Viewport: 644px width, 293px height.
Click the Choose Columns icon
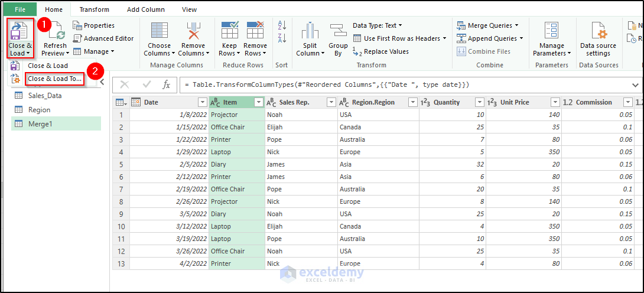pos(160,31)
